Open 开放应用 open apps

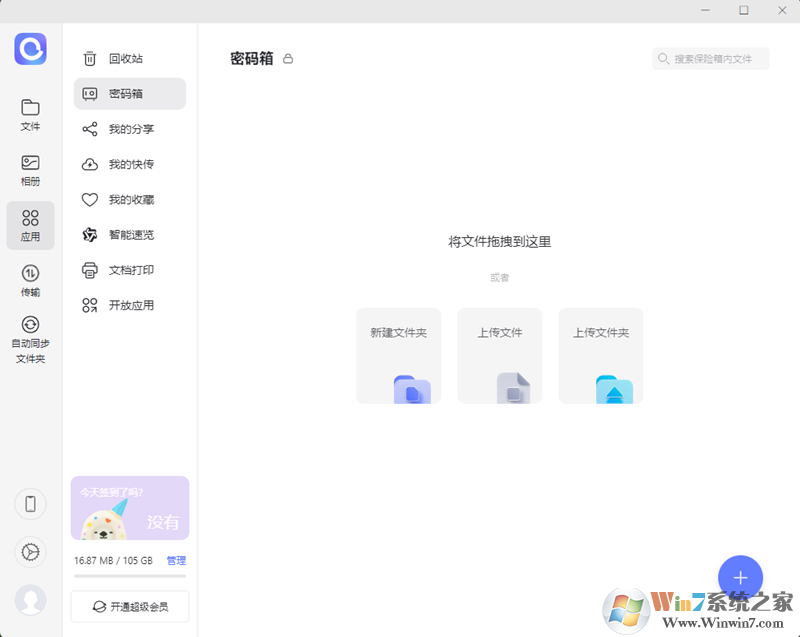coord(130,305)
